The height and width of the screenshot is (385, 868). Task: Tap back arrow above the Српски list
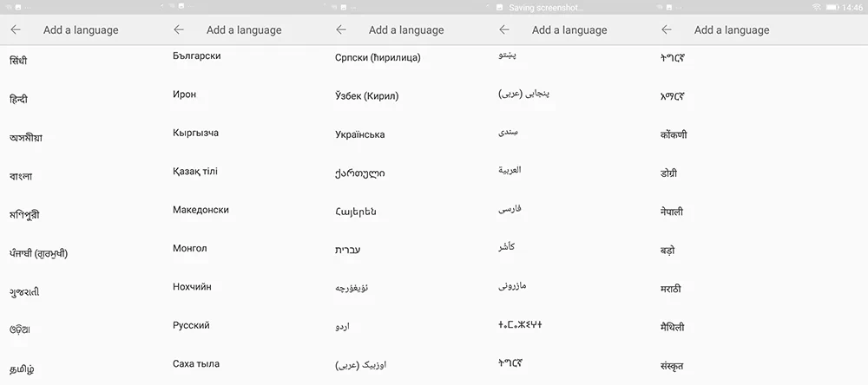click(341, 29)
